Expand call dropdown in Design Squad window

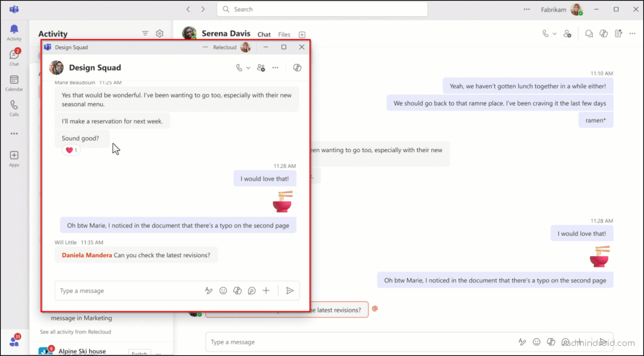248,68
